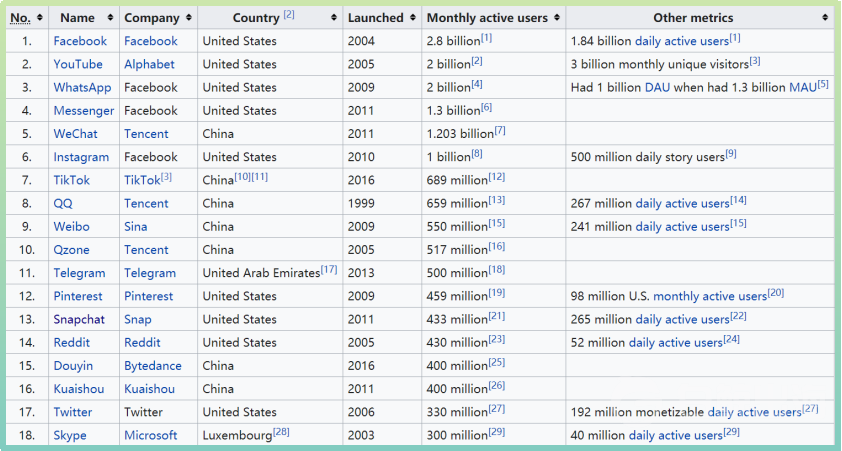
Task: Click the Alphabet company link
Action: 149,64
